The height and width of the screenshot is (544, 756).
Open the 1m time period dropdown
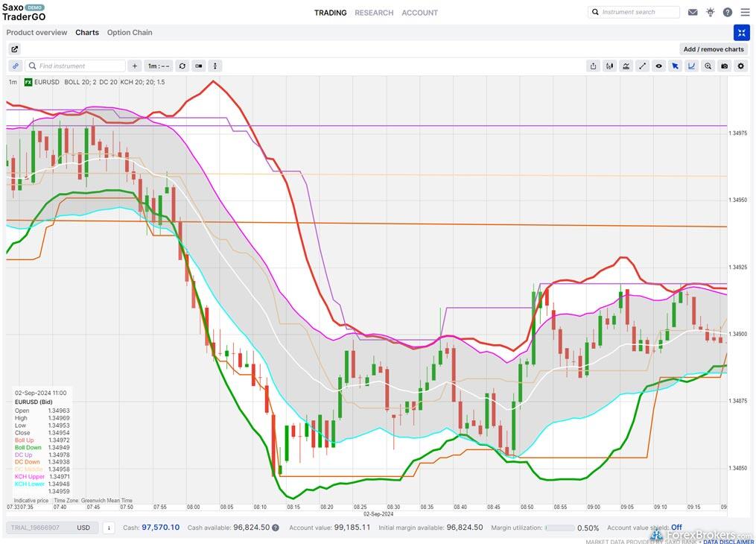tap(159, 66)
